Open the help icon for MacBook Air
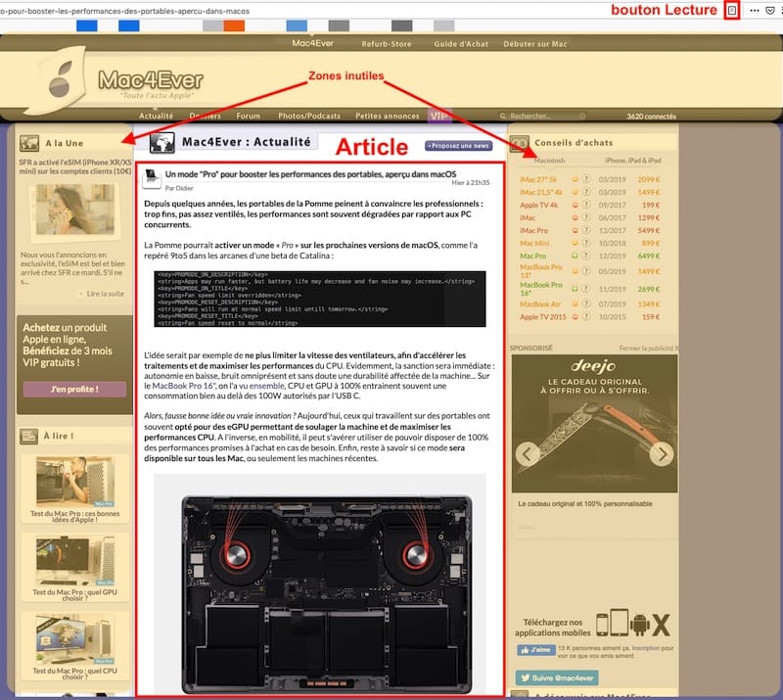The width and height of the screenshot is (783, 700). (586, 303)
